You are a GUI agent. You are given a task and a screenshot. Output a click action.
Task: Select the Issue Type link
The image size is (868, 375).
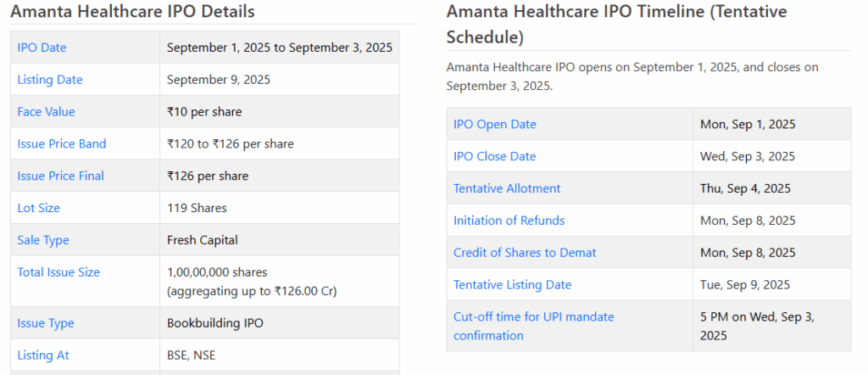coord(46,323)
